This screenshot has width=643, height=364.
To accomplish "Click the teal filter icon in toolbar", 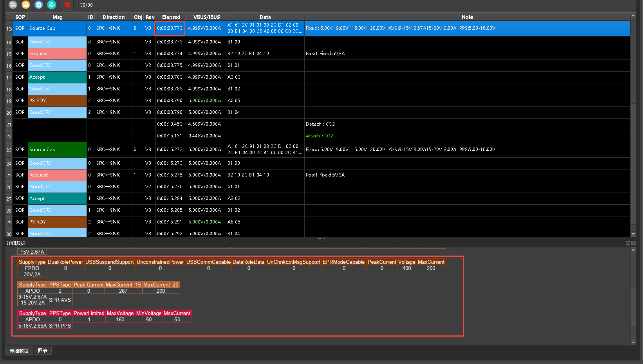I will [x=52, y=5].
